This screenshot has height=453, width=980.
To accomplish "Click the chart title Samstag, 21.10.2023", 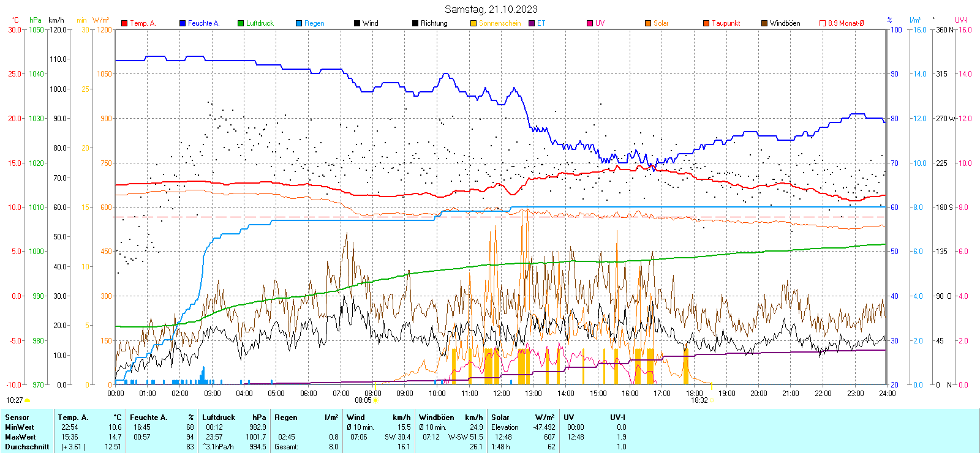I will (491, 9).
